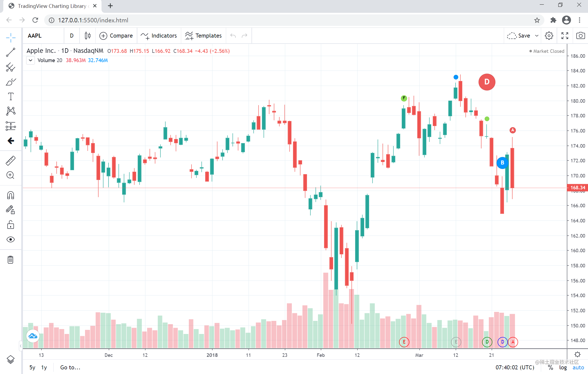This screenshot has width=588, height=374.
Task: Open the interval dropdown showing D
Action: click(72, 35)
